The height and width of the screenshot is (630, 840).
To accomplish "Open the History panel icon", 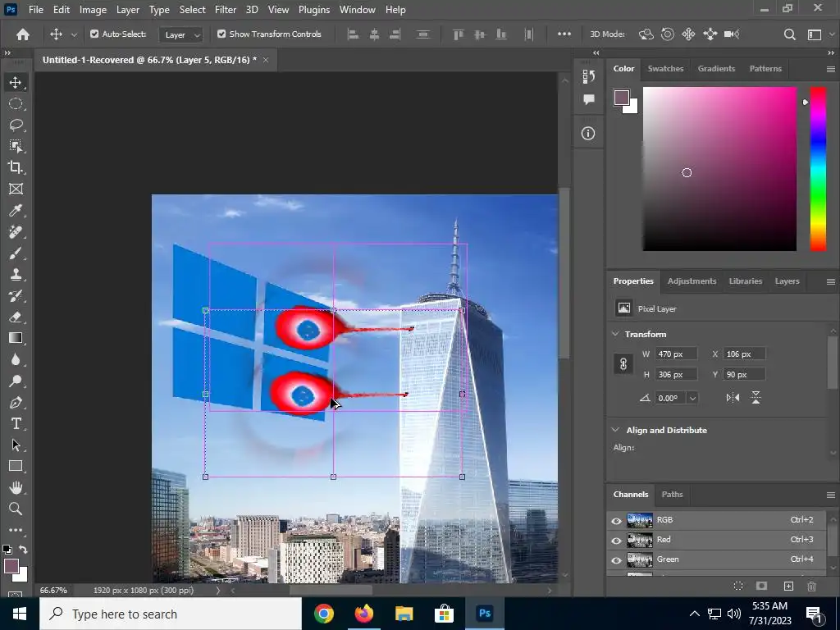I will point(589,76).
